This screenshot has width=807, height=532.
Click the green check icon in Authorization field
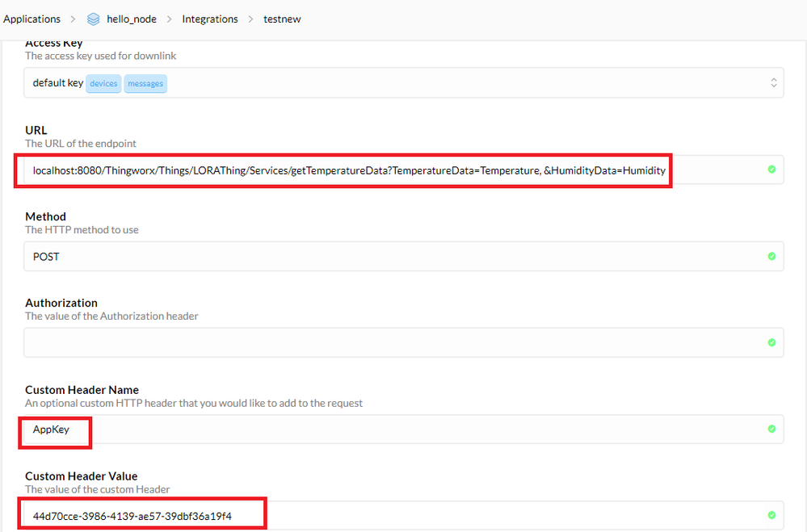[771, 342]
